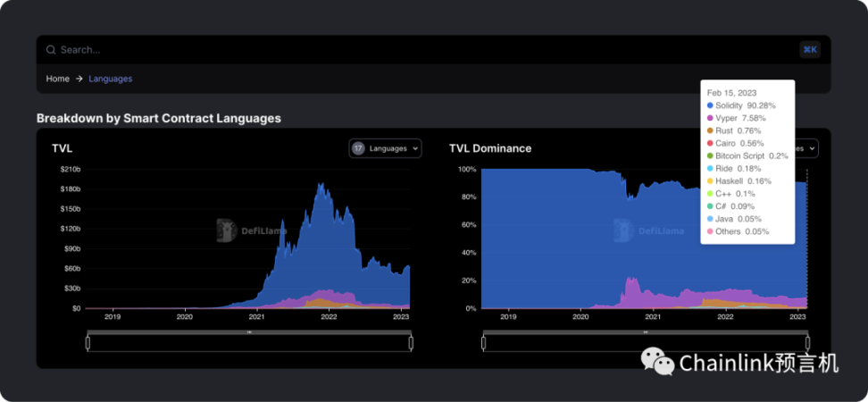Click the 'Solidity 90.28%' tooltip entry
The height and width of the screenshot is (402, 868).
click(741, 105)
